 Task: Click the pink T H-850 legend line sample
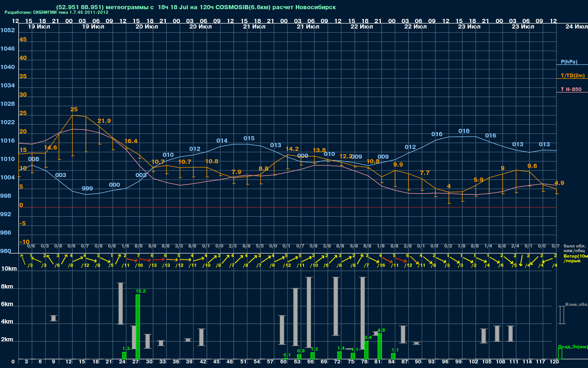point(572,92)
